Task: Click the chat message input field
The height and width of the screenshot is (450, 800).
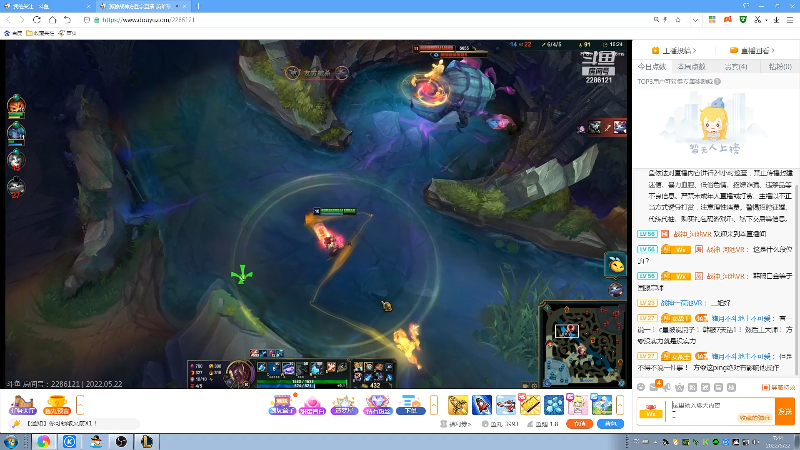Action: click(x=722, y=411)
